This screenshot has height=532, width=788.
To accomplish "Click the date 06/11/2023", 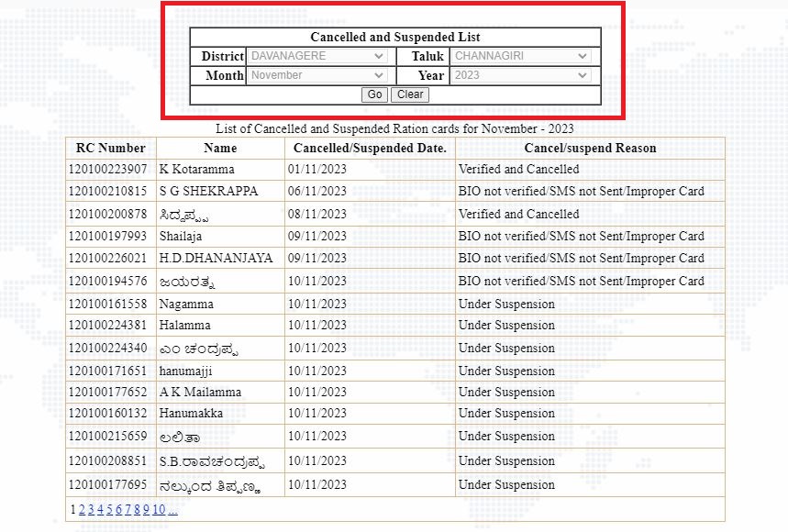I will 317,192.
